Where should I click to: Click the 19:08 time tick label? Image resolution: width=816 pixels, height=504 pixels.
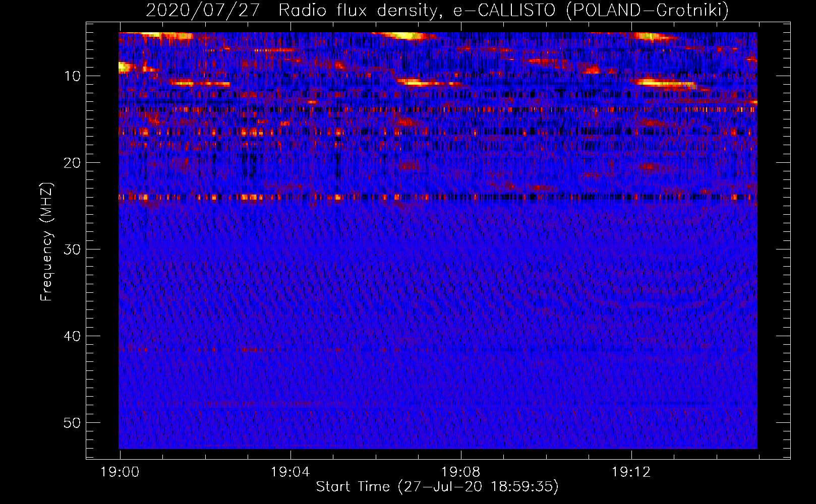[x=460, y=472]
